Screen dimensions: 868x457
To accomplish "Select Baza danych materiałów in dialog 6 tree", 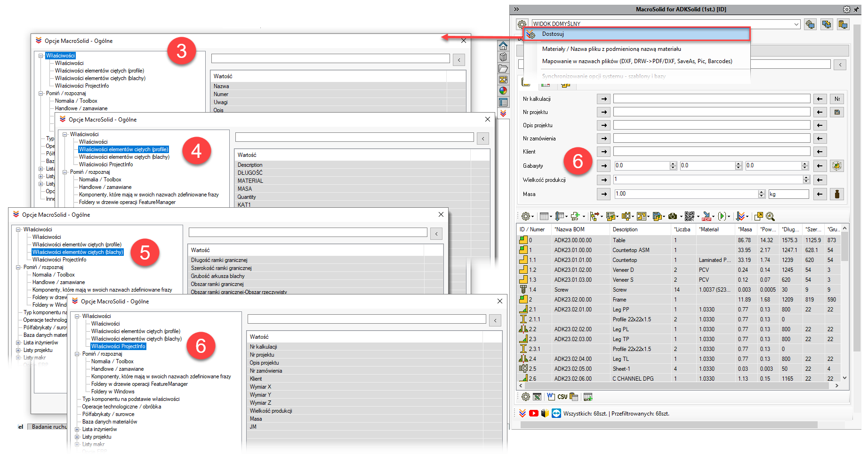I will point(110,422).
